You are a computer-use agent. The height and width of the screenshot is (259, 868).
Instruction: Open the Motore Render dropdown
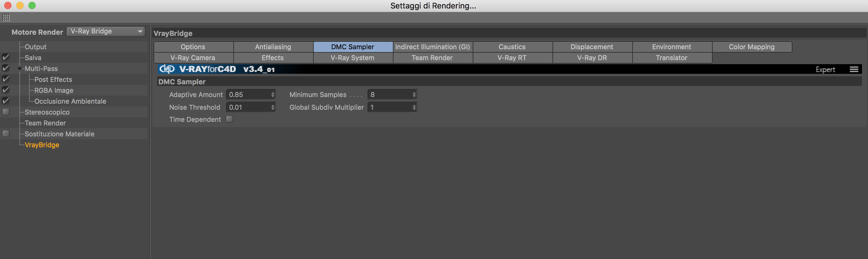pyautogui.click(x=106, y=31)
